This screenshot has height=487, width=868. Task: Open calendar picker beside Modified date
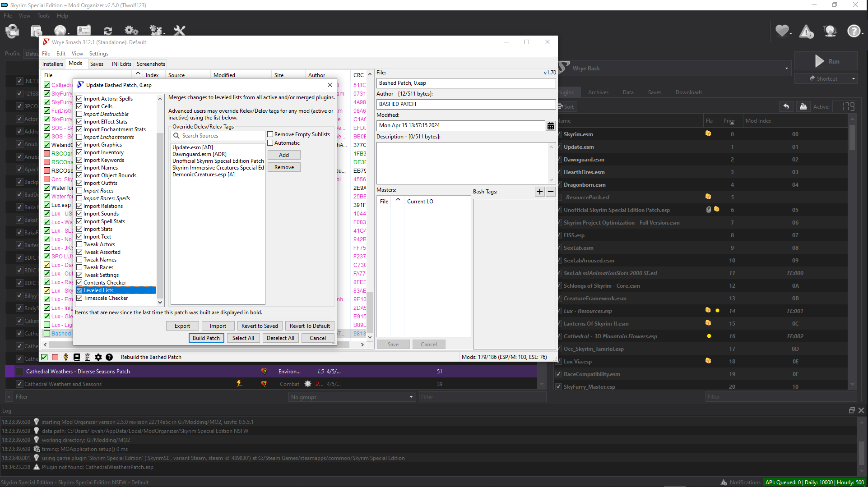coord(551,126)
